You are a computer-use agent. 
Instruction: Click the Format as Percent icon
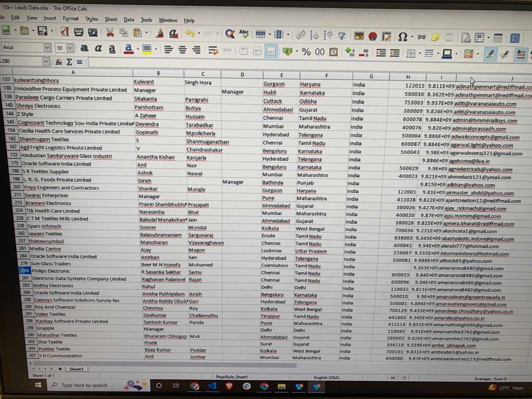point(306,52)
